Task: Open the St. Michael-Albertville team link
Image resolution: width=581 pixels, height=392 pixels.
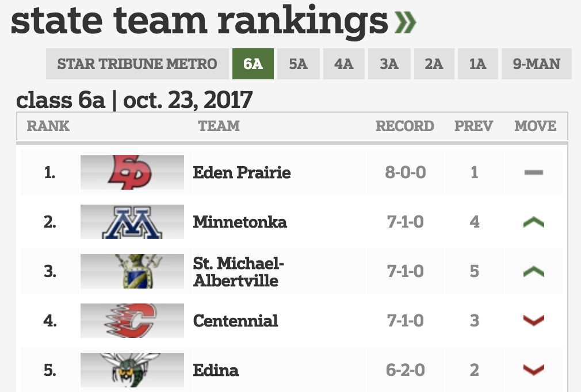Action: click(x=239, y=271)
